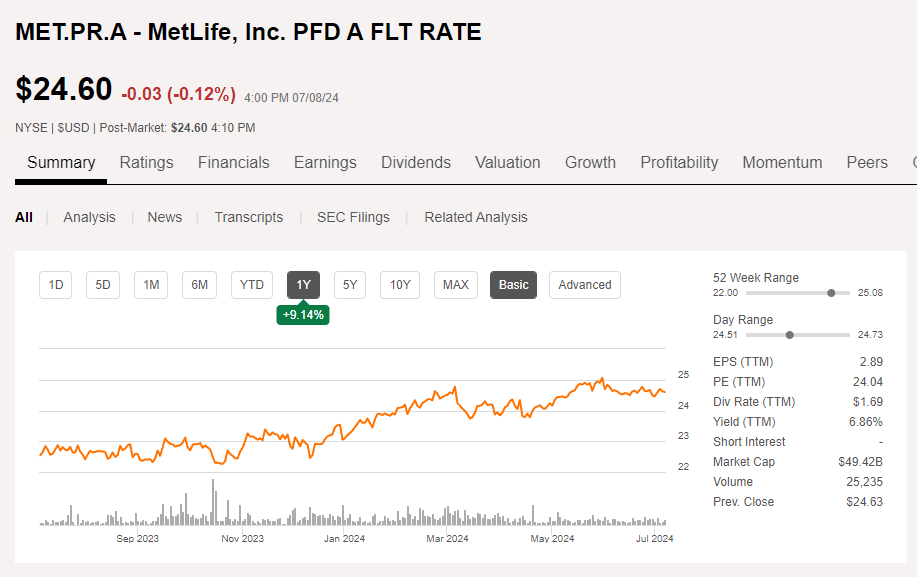
Task: Choose the 6M chart range
Action: click(198, 284)
